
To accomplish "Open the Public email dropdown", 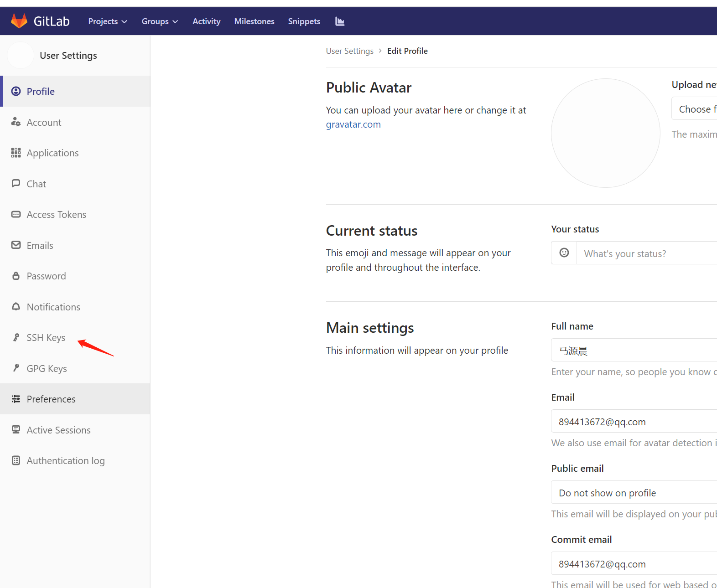I will pos(634,493).
